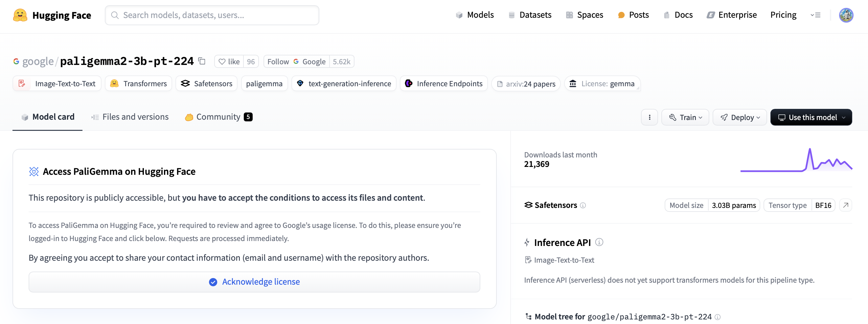Open the google organization link
The image size is (868, 324).
pyautogui.click(x=38, y=62)
